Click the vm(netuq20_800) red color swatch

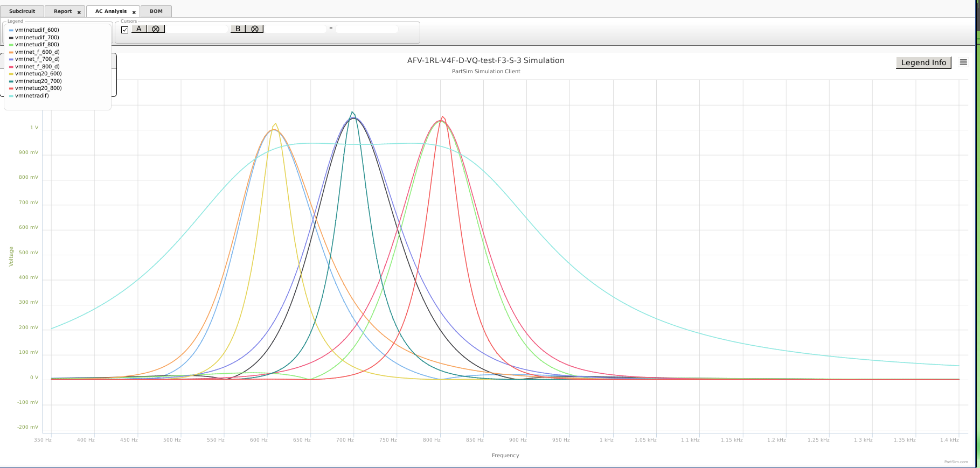[x=11, y=88]
